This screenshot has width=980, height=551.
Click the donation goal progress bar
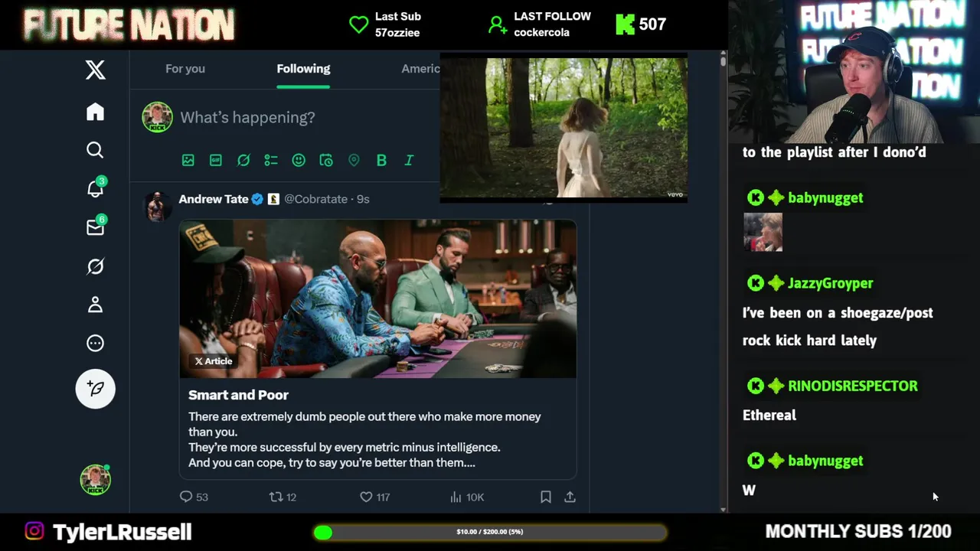point(490,532)
